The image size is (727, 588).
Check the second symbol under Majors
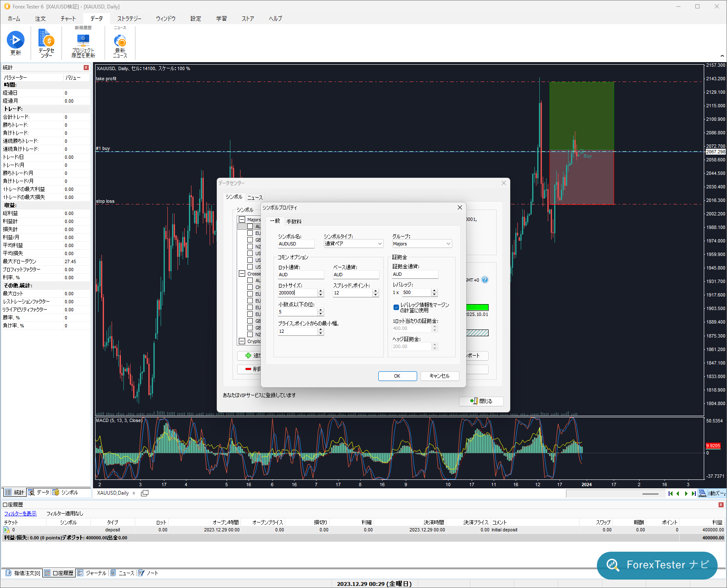tap(250, 233)
